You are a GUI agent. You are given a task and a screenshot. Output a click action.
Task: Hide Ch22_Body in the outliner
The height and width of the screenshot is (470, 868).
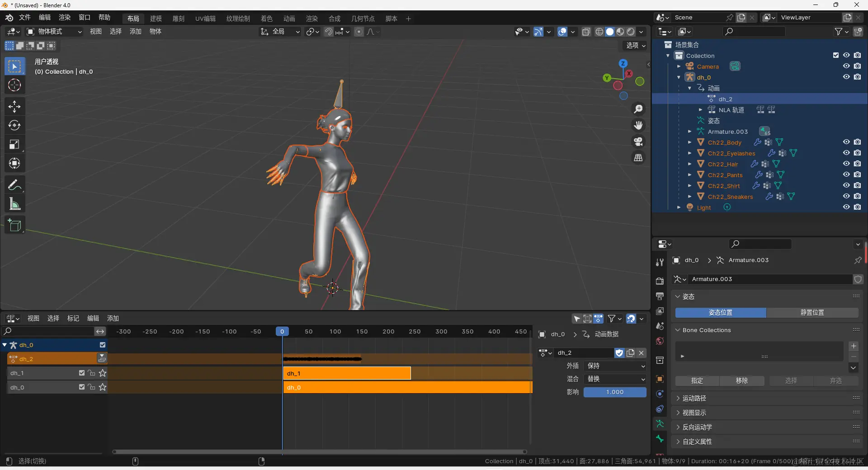pyautogui.click(x=846, y=142)
